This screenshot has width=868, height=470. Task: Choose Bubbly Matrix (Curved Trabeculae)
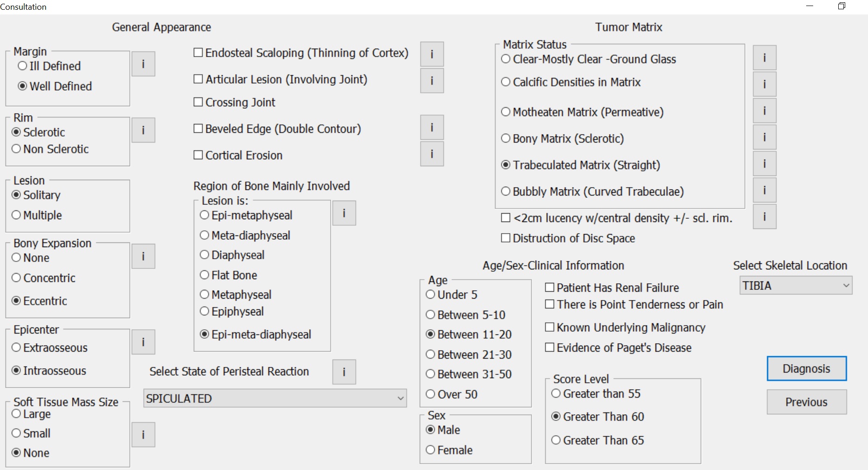592,191
